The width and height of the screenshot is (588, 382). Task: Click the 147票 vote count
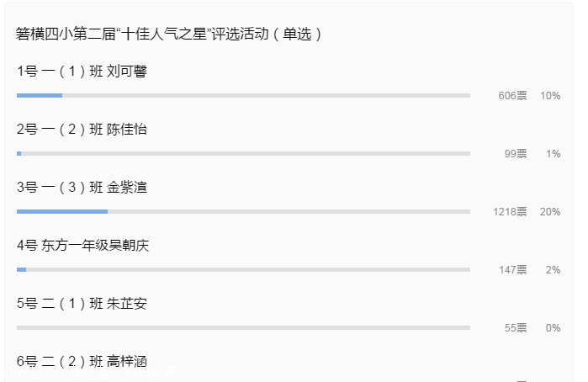512,270
